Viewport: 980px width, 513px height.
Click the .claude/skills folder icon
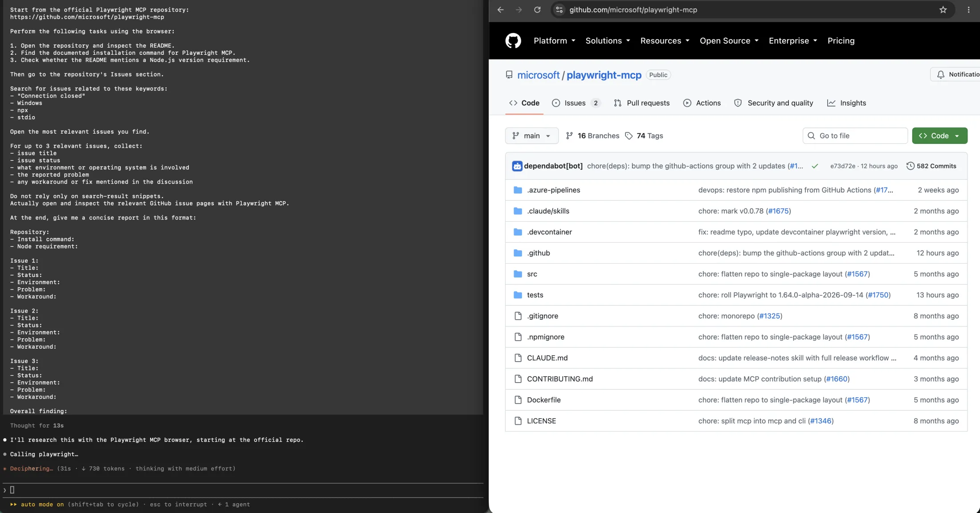[518, 211]
